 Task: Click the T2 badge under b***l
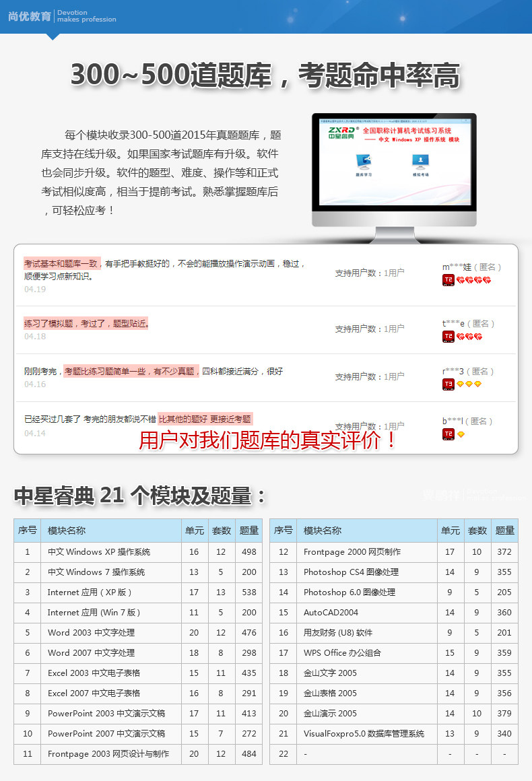click(448, 434)
